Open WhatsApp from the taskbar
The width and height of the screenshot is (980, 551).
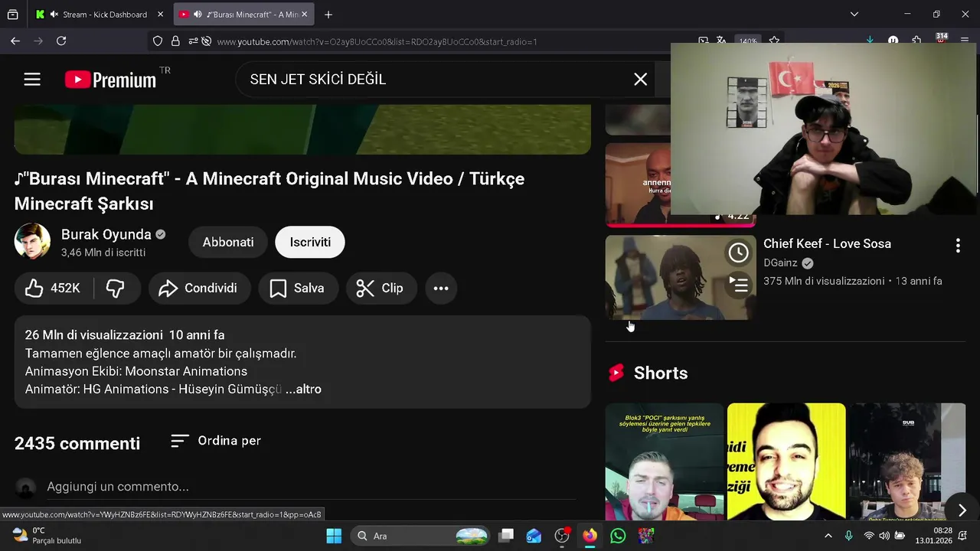coord(618,536)
